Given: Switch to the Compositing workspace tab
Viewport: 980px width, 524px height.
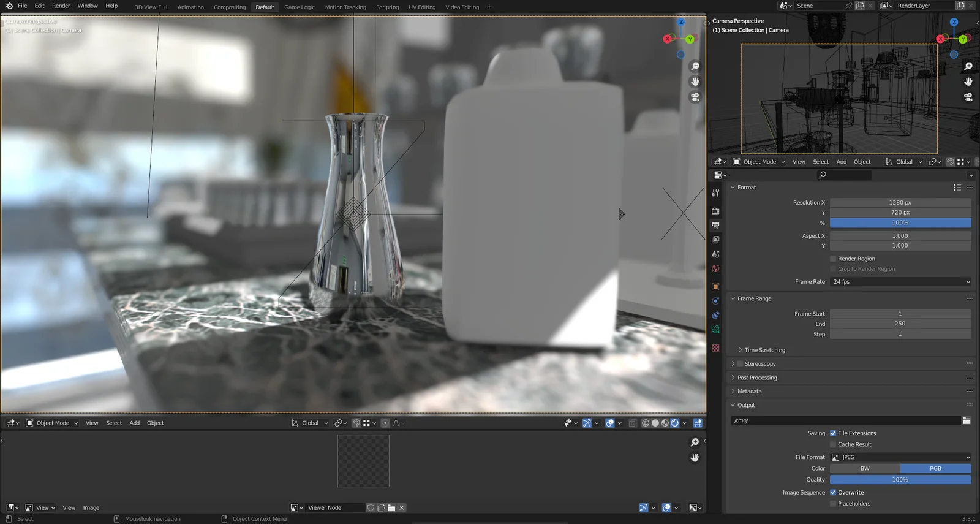Looking at the screenshot, I should point(230,7).
